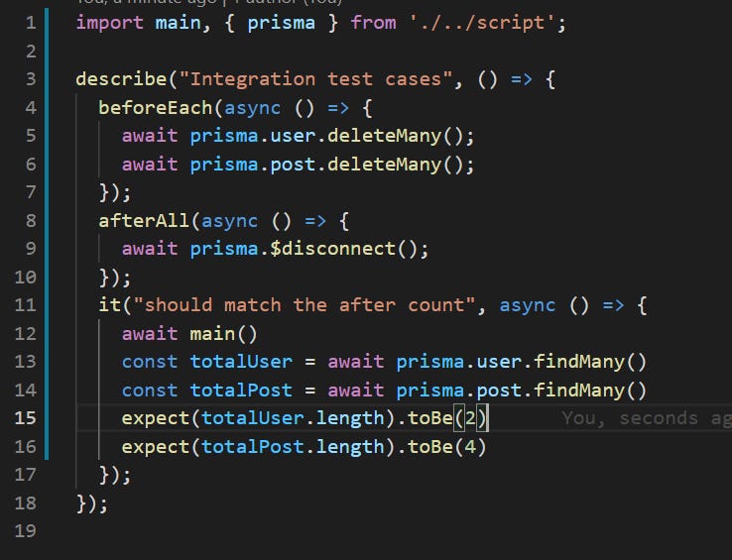Click 'totalUser.length' inside expect on line 15
This screenshot has height=560, width=732.
point(293,418)
